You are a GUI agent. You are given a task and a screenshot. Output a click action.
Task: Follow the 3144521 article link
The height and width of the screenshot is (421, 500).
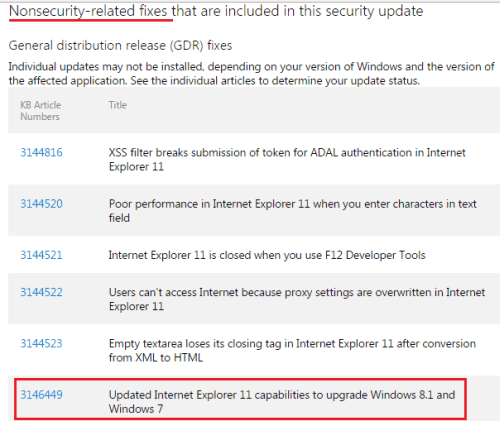(41, 255)
